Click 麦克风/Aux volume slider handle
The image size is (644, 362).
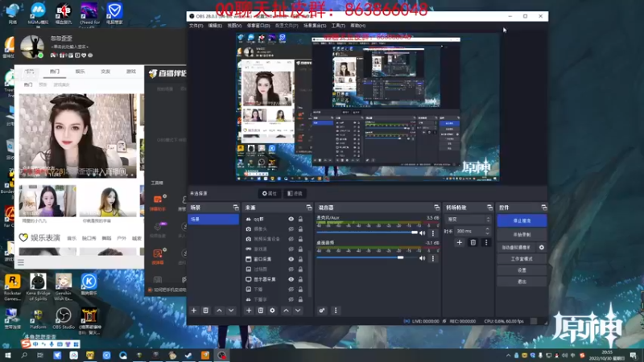[x=415, y=232]
